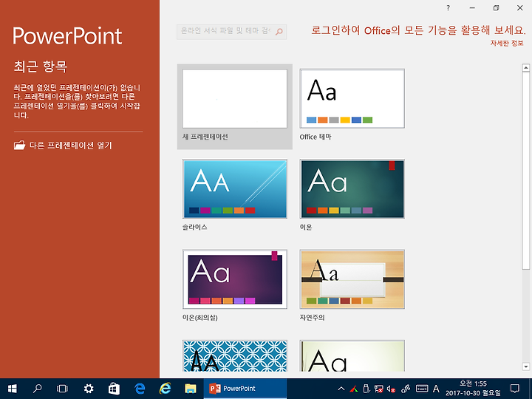Click the IME language indicator A
Image resolution: width=532 pixels, height=399 pixels.
(x=436, y=389)
